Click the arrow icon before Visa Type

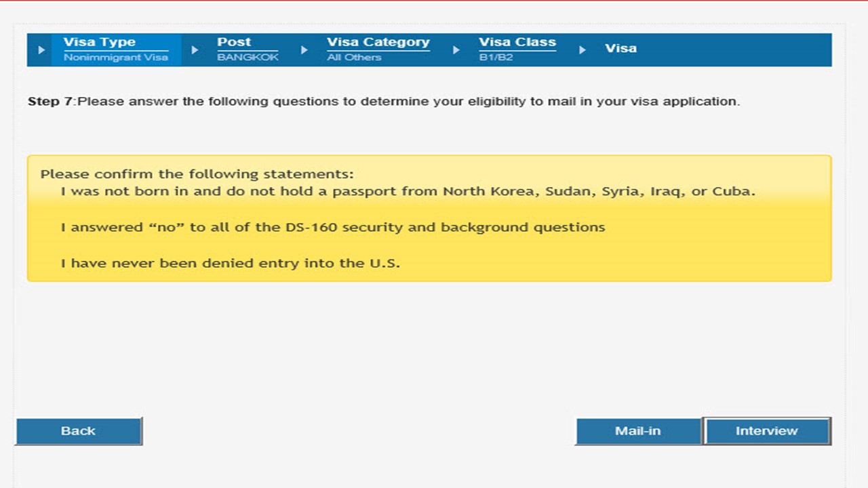(x=41, y=50)
